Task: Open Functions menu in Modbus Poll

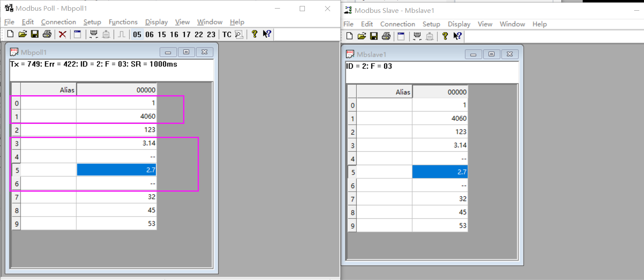Action: tap(123, 22)
